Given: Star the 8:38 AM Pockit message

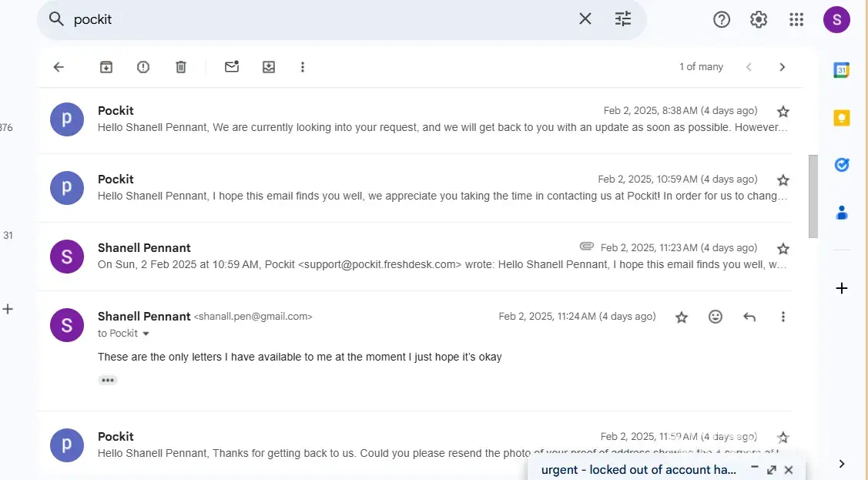Looking at the screenshot, I should click(x=783, y=111).
